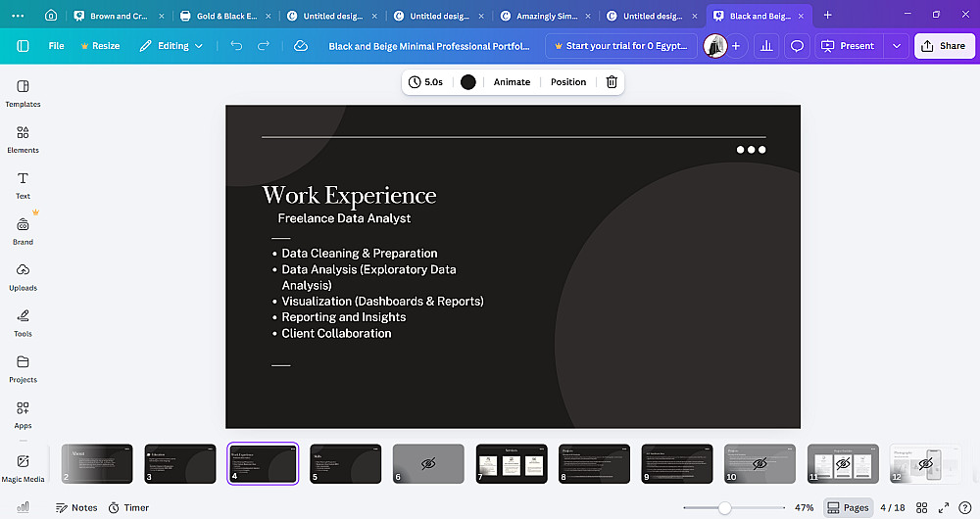Click the Freelance Data Analyst subtitle
980x519 pixels.
point(344,218)
